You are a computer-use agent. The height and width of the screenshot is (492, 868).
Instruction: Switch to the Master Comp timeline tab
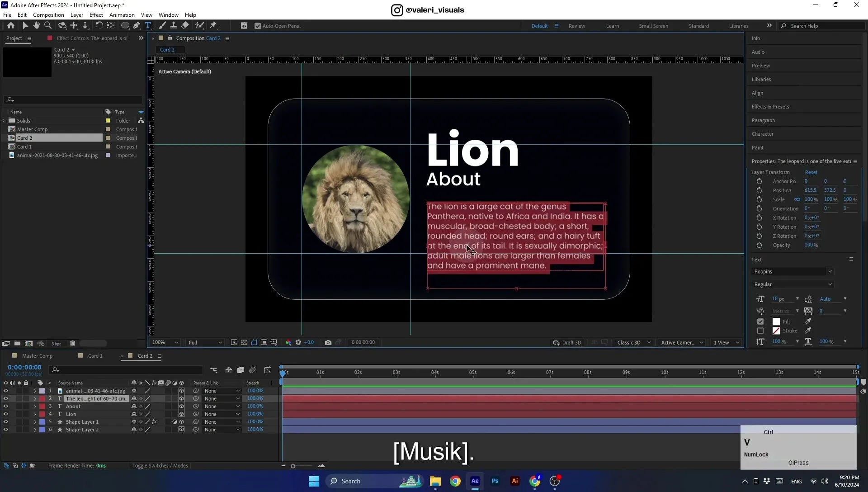click(x=37, y=356)
